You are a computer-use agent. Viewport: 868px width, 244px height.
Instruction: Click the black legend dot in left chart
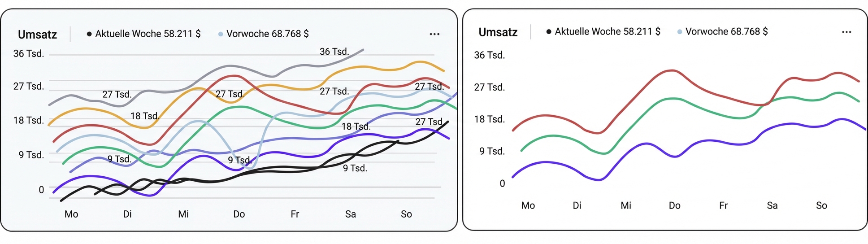coord(89,34)
